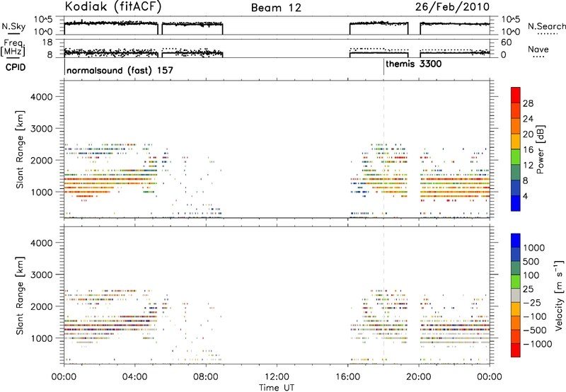Click the 'N.Search' legend label
This screenshot has height=392, width=566.
[x=546, y=26]
